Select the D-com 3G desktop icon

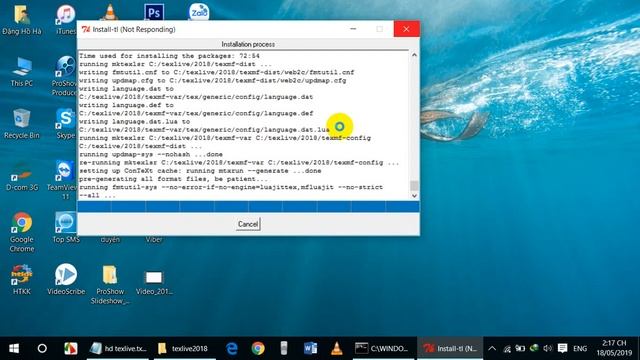click(22, 176)
